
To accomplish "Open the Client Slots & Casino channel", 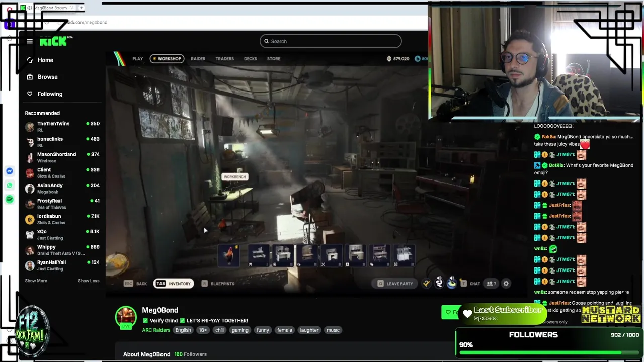I will point(62,173).
